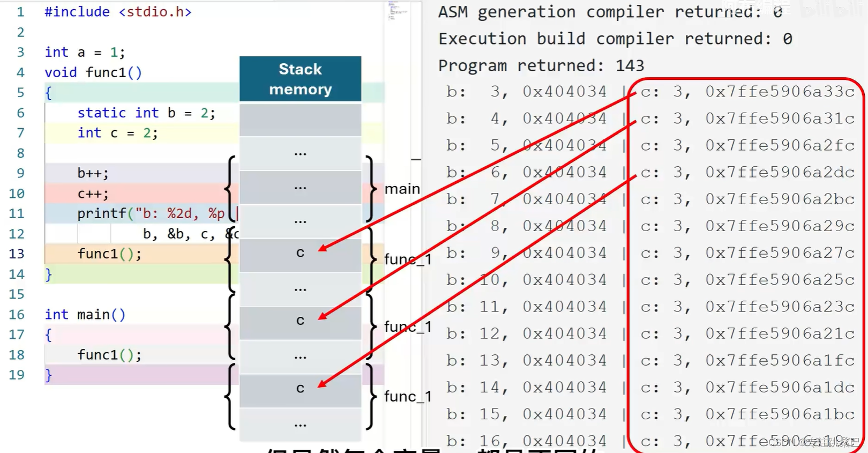Screen dimensions: 868x453
Task: Click the output row showing "b: 10"
Action: point(527,280)
